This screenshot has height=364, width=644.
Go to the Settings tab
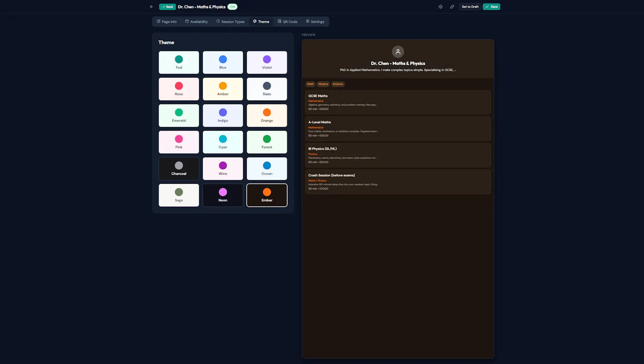pyautogui.click(x=315, y=22)
